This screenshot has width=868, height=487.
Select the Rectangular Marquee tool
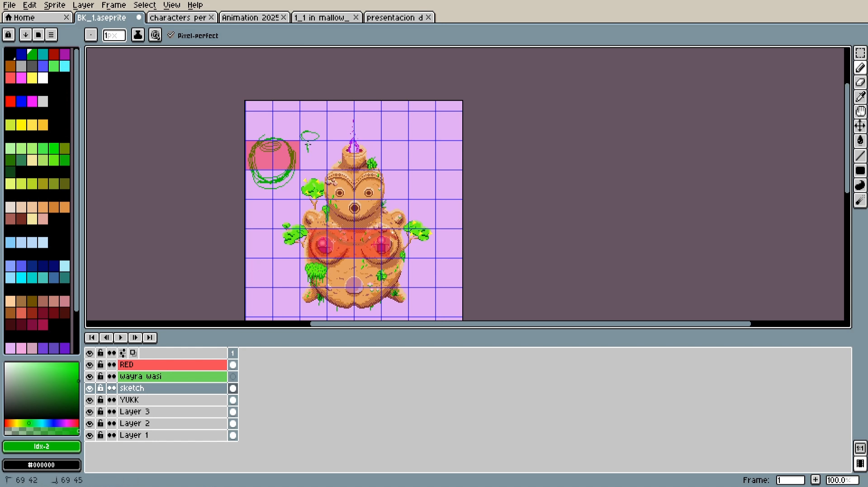[860, 53]
